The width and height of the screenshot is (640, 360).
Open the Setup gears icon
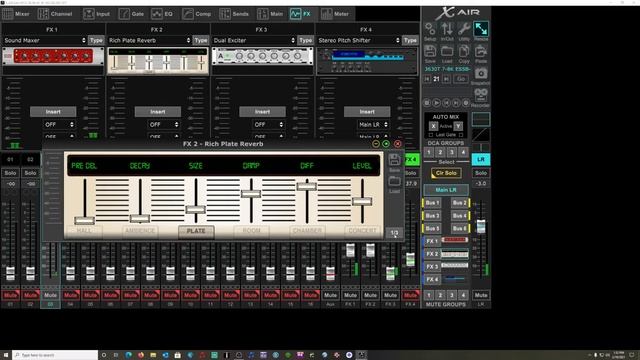(x=430, y=29)
